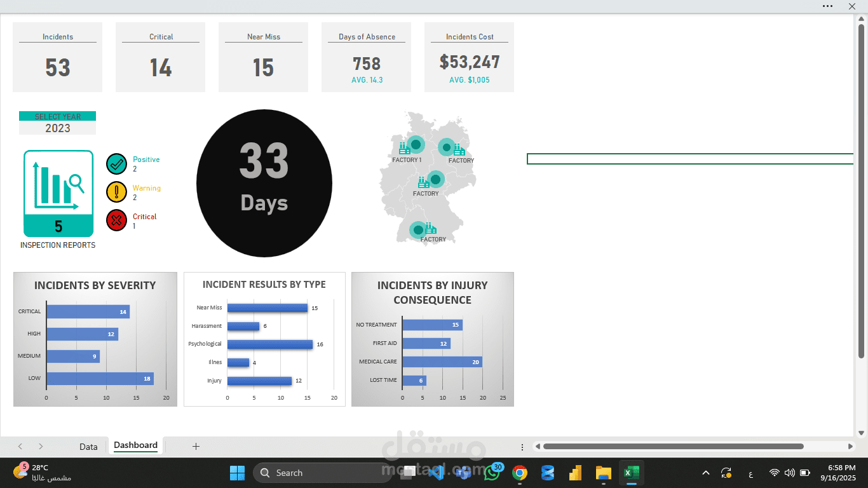Click the horizontal scrollbar left arrow
868x488 pixels.
click(536, 447)
